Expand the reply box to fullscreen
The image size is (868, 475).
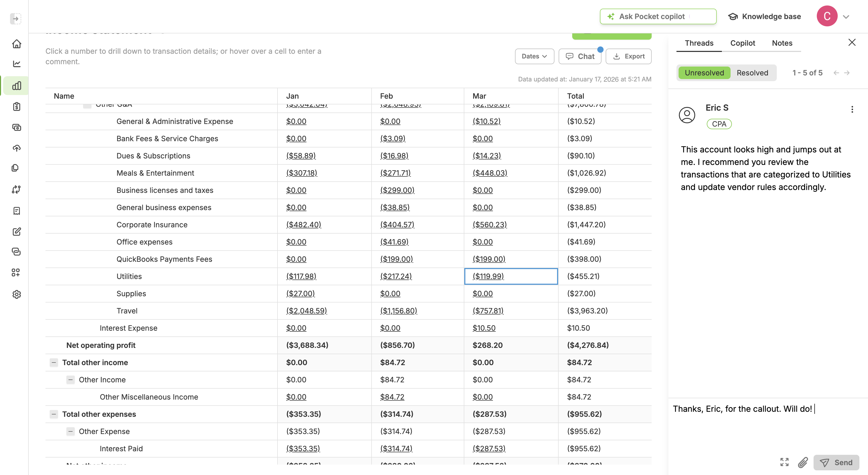784,462
